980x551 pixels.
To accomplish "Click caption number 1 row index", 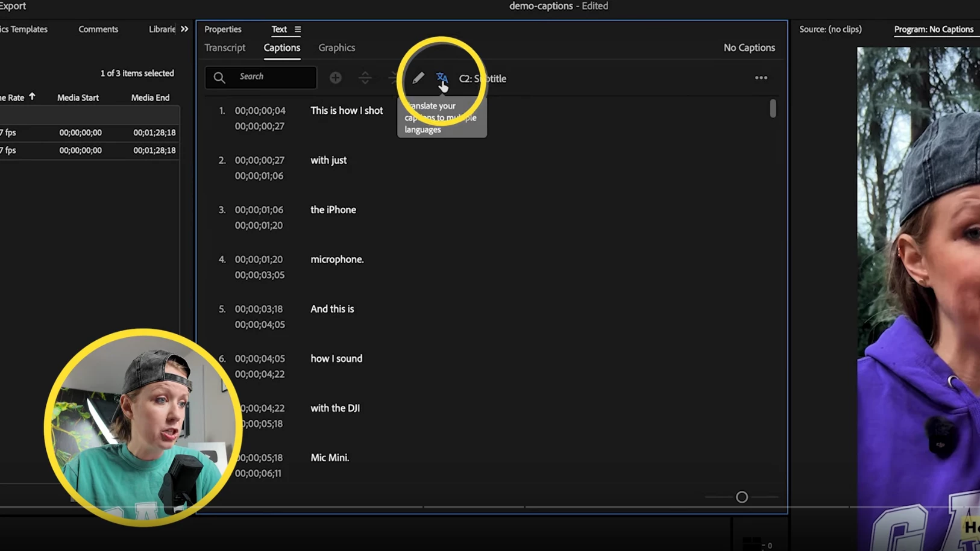I will tap(222, 111).
